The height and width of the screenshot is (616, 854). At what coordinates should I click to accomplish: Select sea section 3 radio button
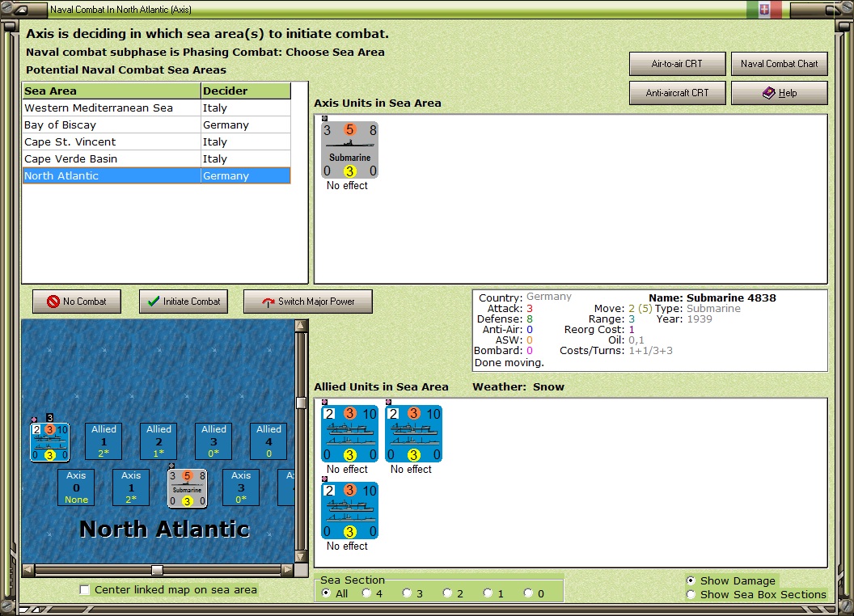click(407, 593)
